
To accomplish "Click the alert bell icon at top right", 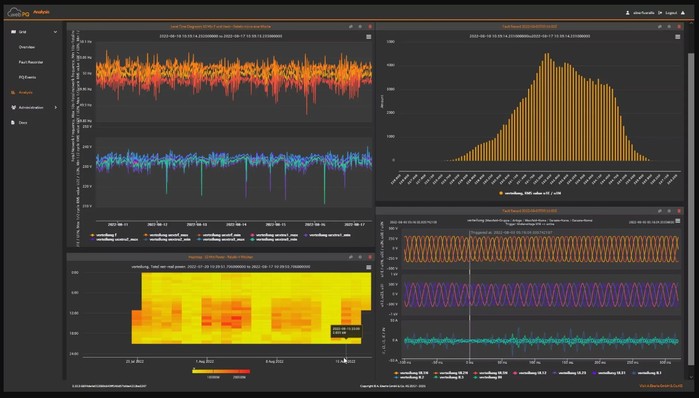I will coord(683,12).
